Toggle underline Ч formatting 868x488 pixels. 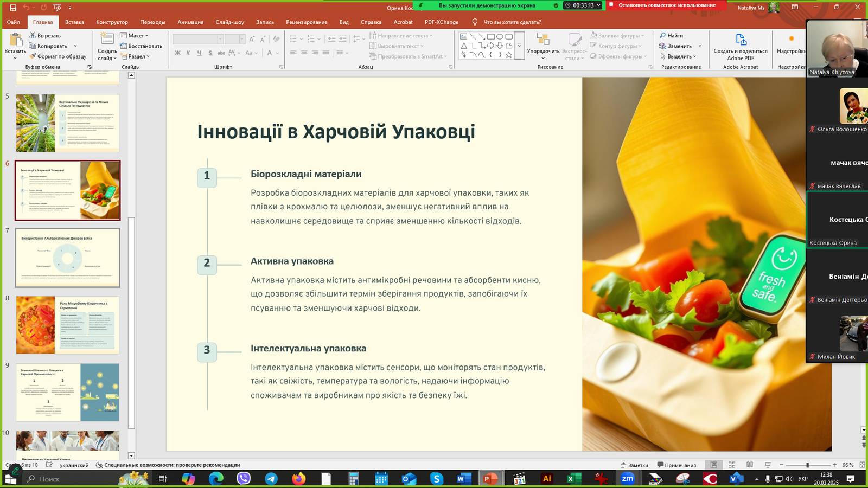pyautogui.click(x=199, y=53)
